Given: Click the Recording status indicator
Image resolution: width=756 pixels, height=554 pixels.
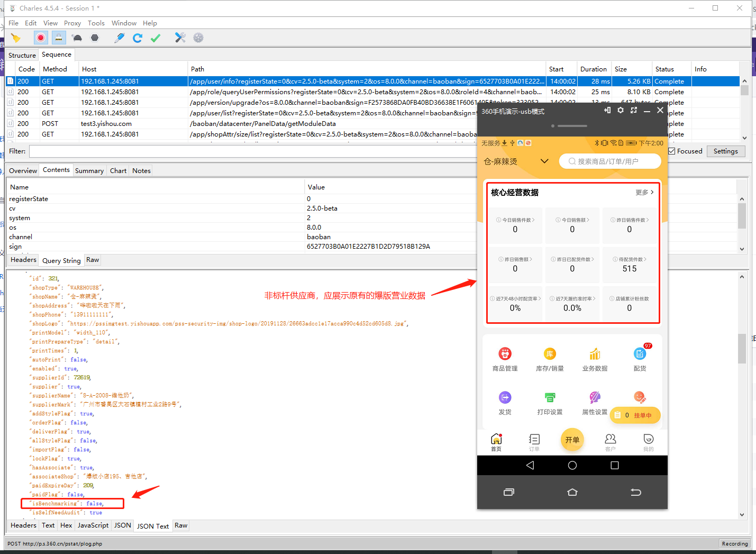Looking at the screenshot, I should [735, 543].
